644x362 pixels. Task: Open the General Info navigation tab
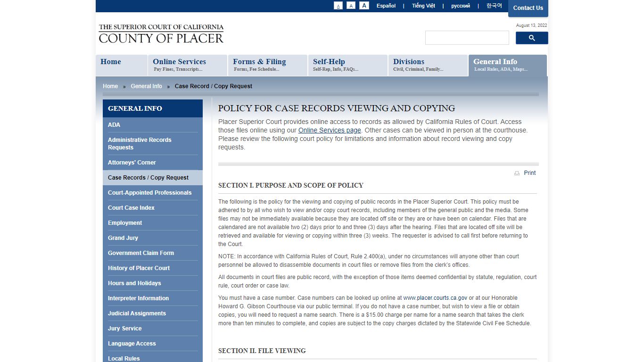click(508, 66)
